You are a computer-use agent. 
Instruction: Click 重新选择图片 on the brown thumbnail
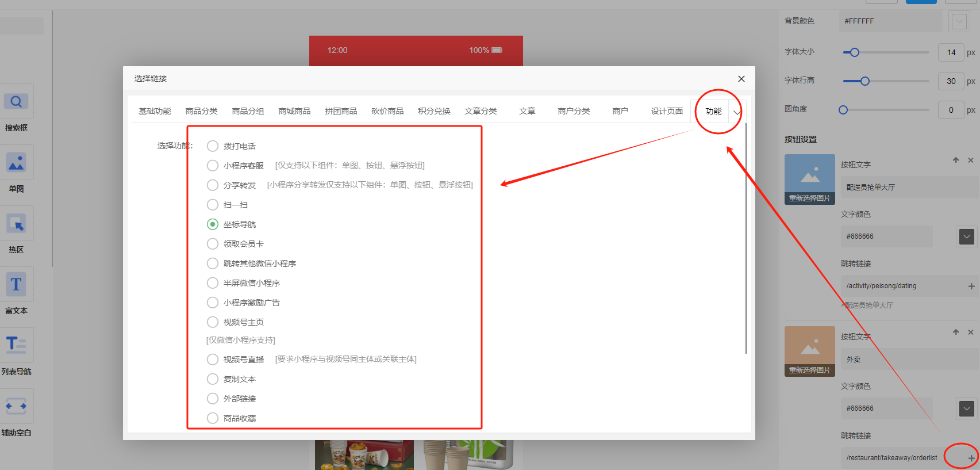[x=809, y=370]
